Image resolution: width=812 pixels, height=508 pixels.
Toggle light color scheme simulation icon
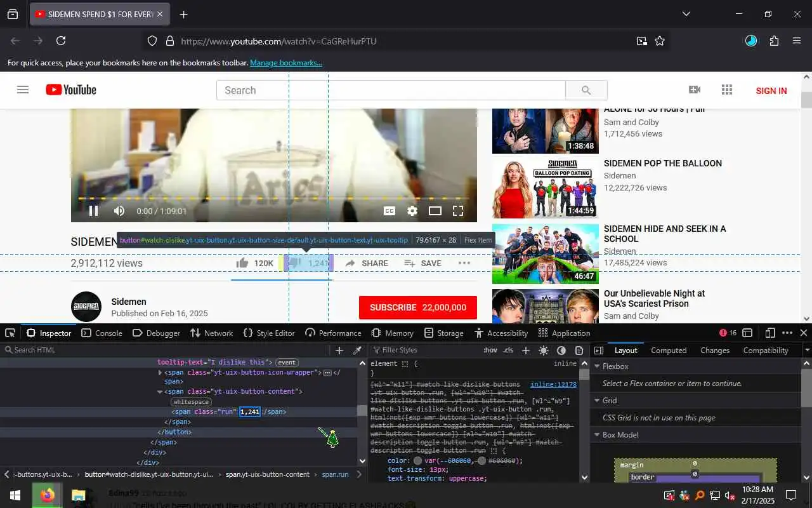pyautogui.click(x=544, y=350)
